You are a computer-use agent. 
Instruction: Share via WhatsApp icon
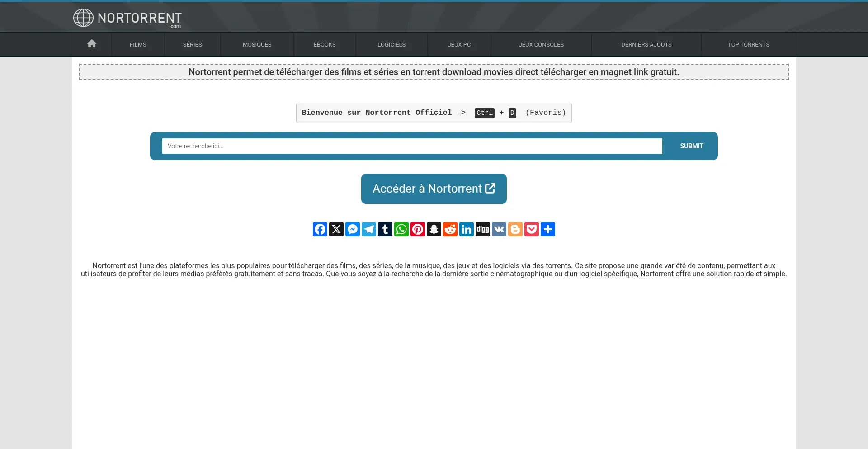coord(401,229)
